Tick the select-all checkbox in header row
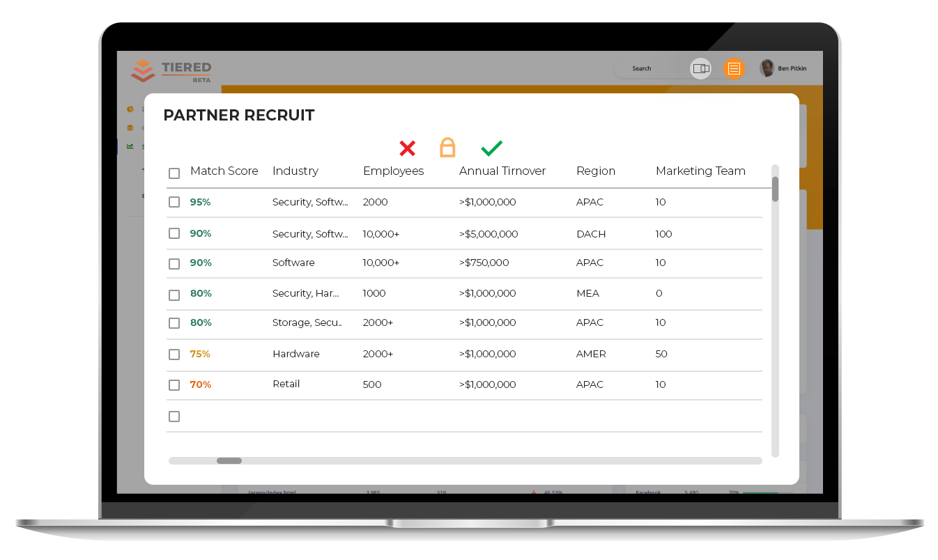 pos(174,173)
